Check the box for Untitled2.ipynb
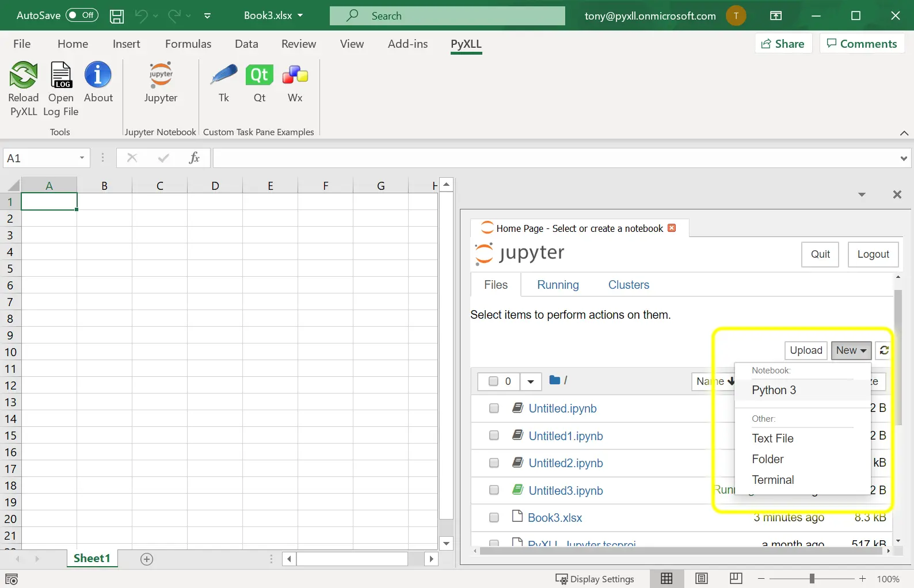The width and height of the screenshot is (914, 588). pyautogui.click(x=494, y=463)
